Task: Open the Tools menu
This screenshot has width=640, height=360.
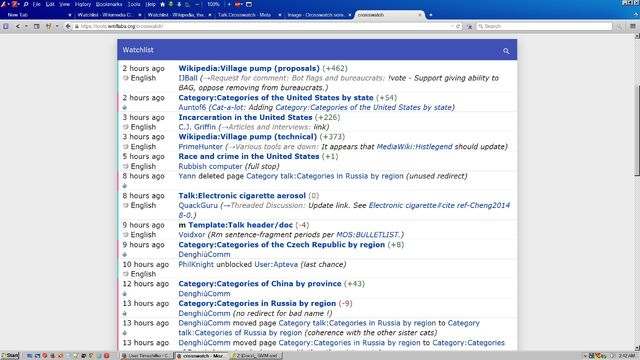Action: (x=134, y=4)
